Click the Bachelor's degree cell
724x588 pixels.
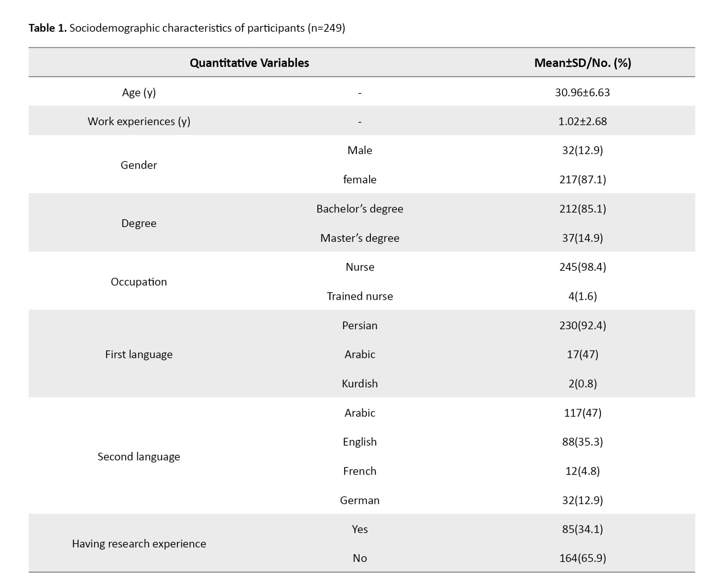(359, 209)
